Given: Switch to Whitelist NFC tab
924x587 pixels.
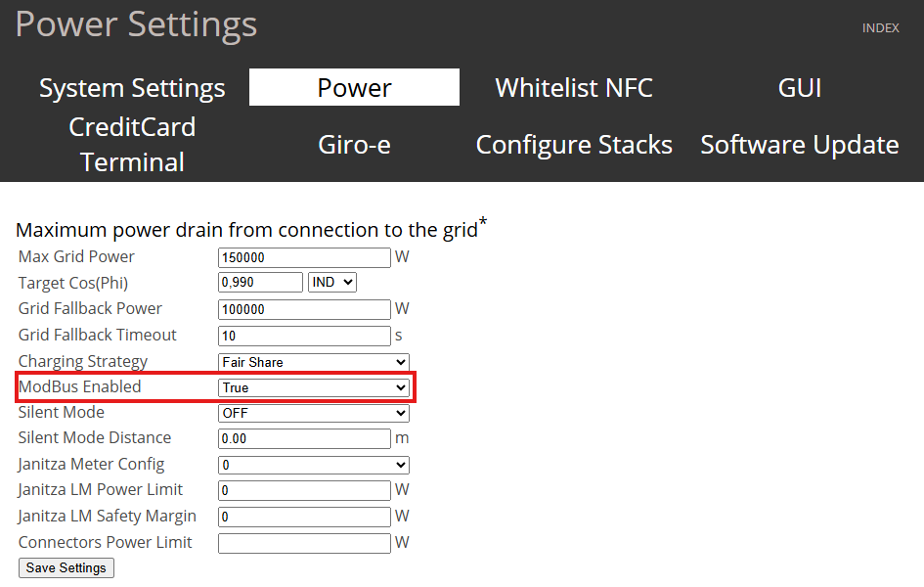Looking at the screenshot, I should coord(574,88).
